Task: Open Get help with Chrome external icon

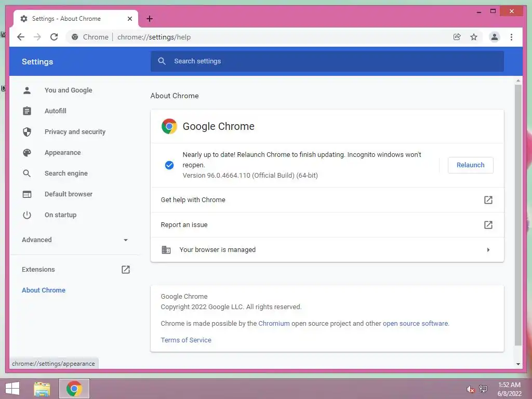Action: tap(488, 200)
